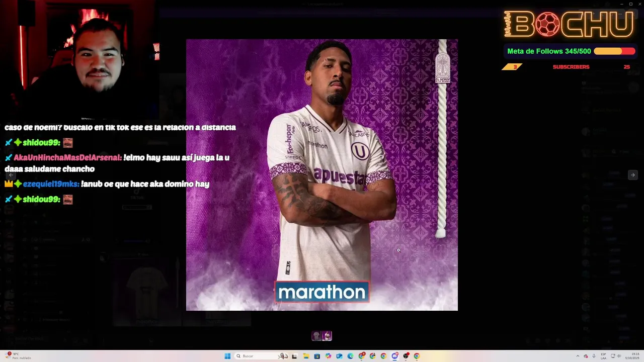
Task: Open Task View from the taskbar
Action: click(x=294, y=356)
